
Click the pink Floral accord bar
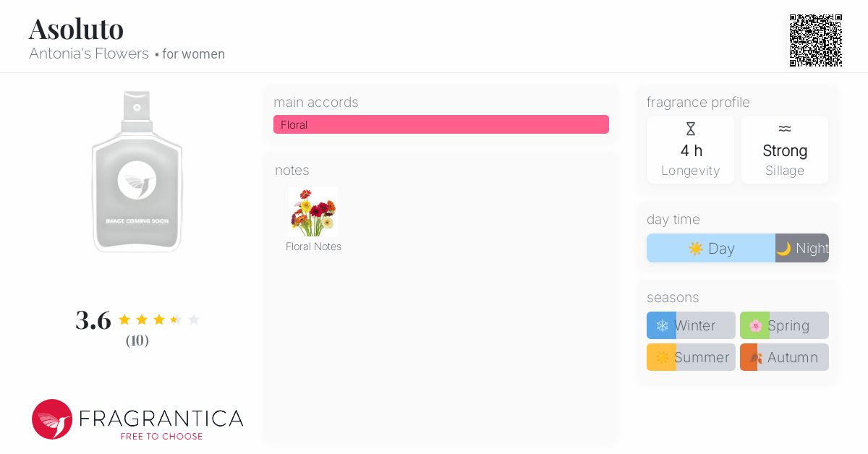tap(441, 124)
